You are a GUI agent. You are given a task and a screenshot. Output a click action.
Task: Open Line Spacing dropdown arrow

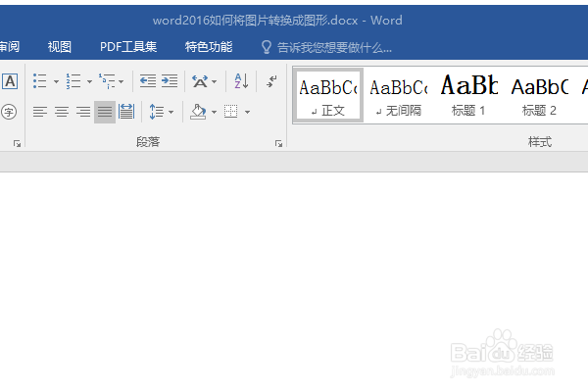[171, 112]
